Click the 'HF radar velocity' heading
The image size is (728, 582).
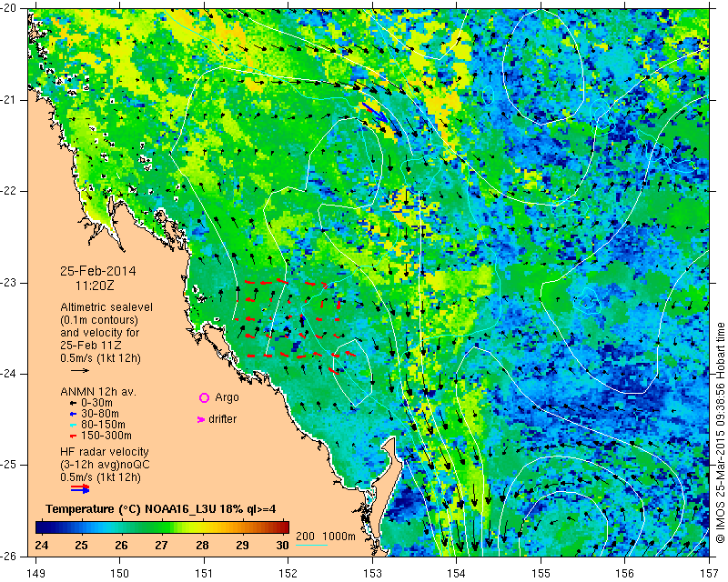click(x=105, y=452)
